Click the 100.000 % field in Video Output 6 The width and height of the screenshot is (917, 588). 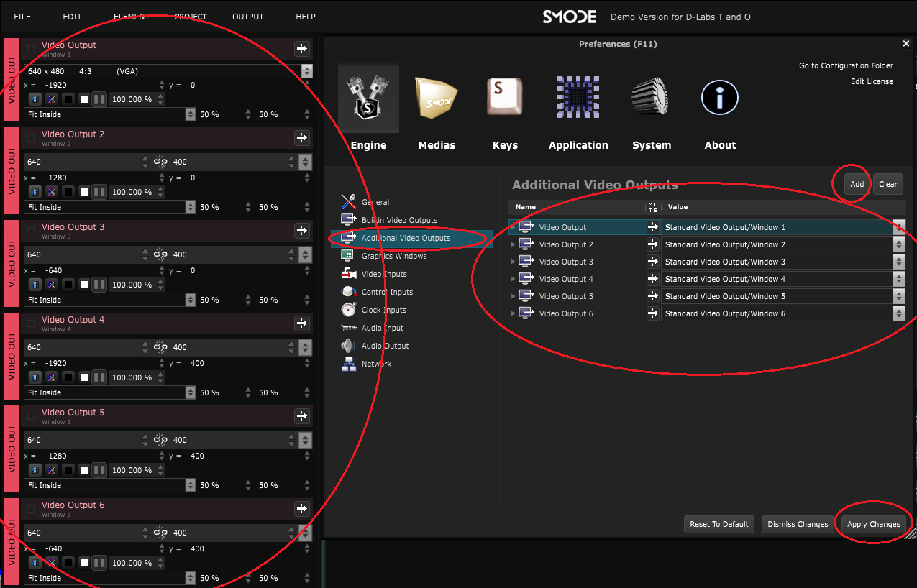tap(137, 563)
